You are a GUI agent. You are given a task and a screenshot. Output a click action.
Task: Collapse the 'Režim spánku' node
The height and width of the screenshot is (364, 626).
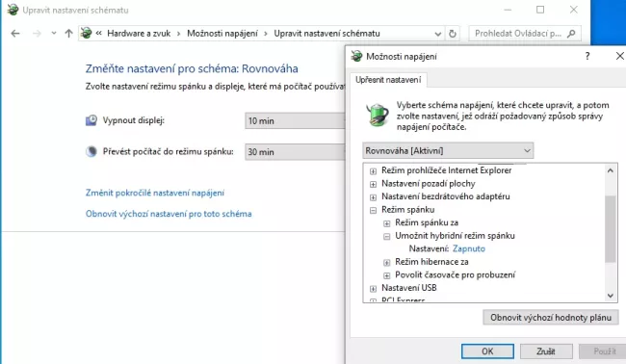[x=373, y=210]
